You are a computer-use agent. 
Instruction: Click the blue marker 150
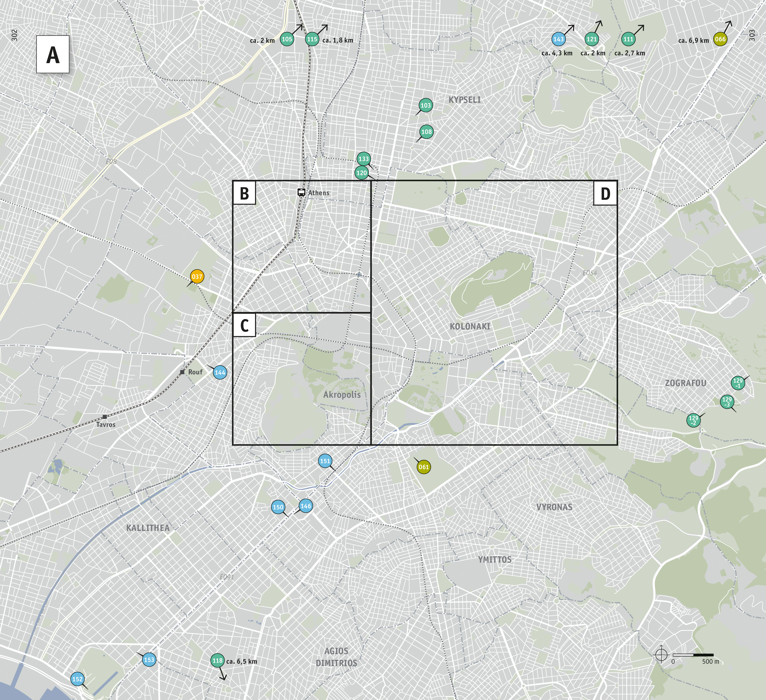click(278, 507)
